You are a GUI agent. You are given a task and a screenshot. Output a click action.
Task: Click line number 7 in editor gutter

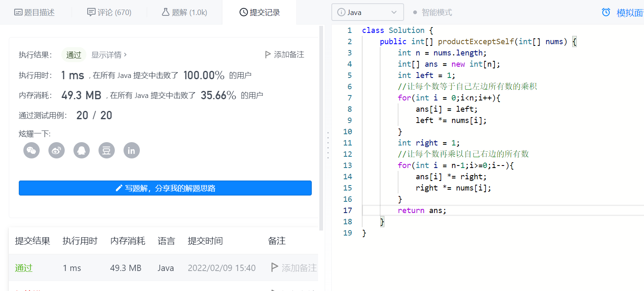coord(349,98)
